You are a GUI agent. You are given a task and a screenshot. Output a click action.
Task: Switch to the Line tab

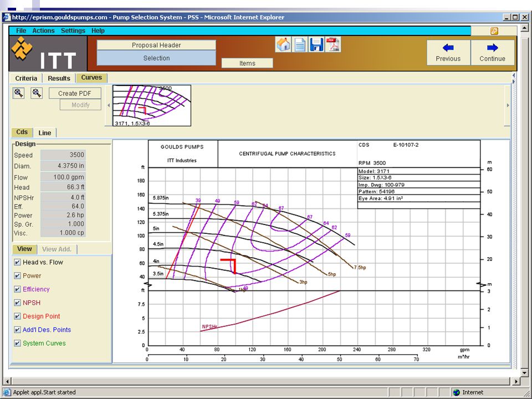click(45, 132)
